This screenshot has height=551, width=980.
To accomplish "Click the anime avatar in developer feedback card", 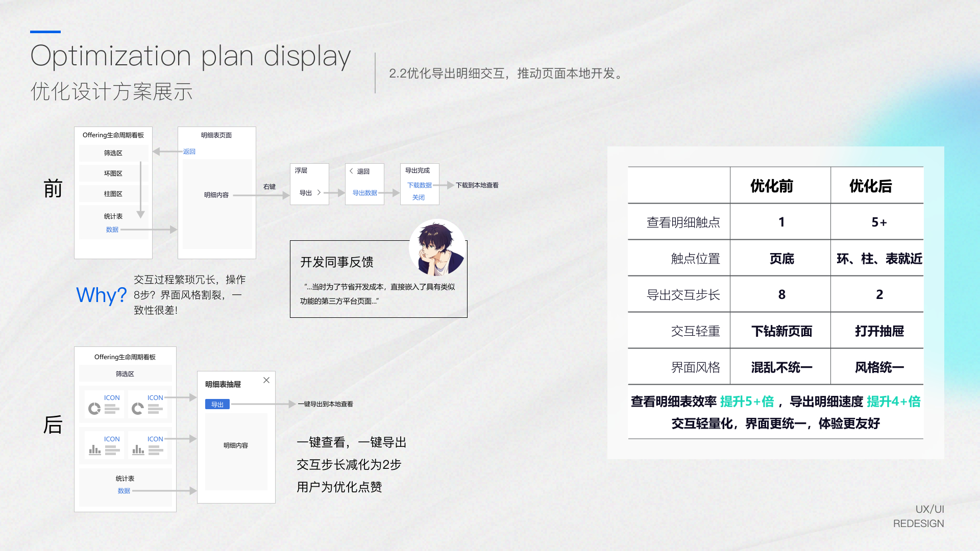I will click(x=437, y=248).
